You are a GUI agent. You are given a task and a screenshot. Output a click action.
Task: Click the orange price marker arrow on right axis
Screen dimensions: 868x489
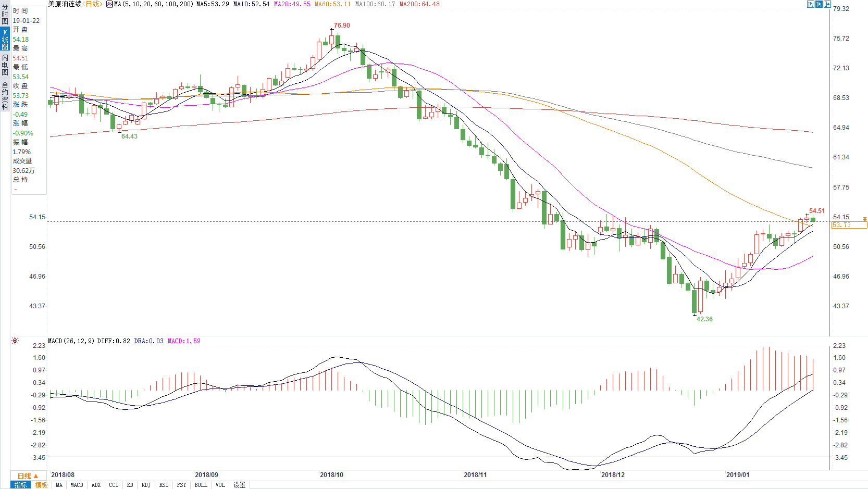coord(864,219)
